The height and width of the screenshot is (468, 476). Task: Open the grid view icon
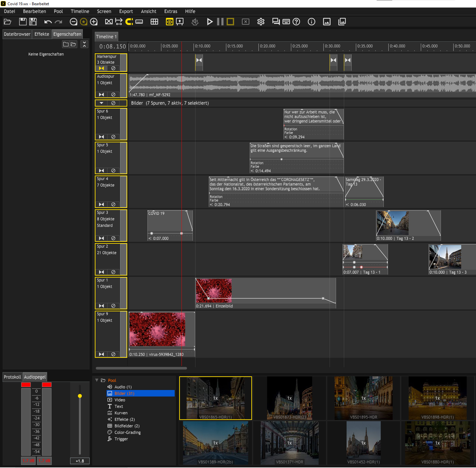[x=155, y=22]
